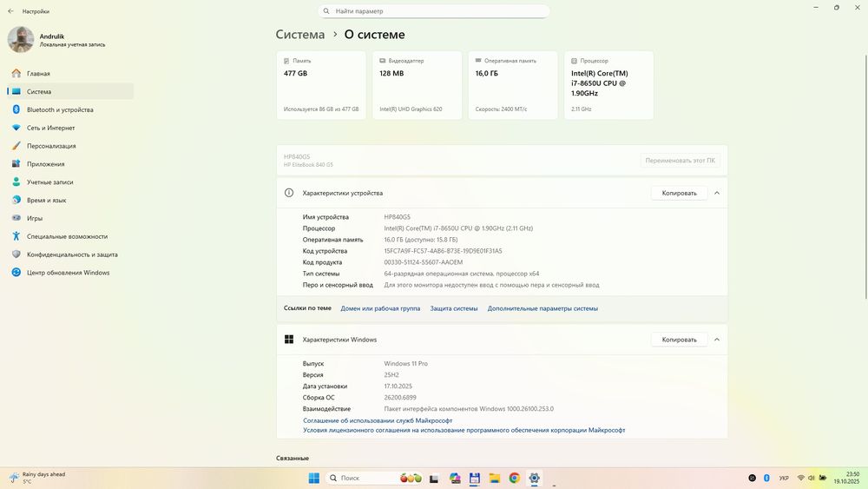This screenshot has height=489, width=868.
Task: Open Сеть и Интернет settings
Action: [70, 128]
